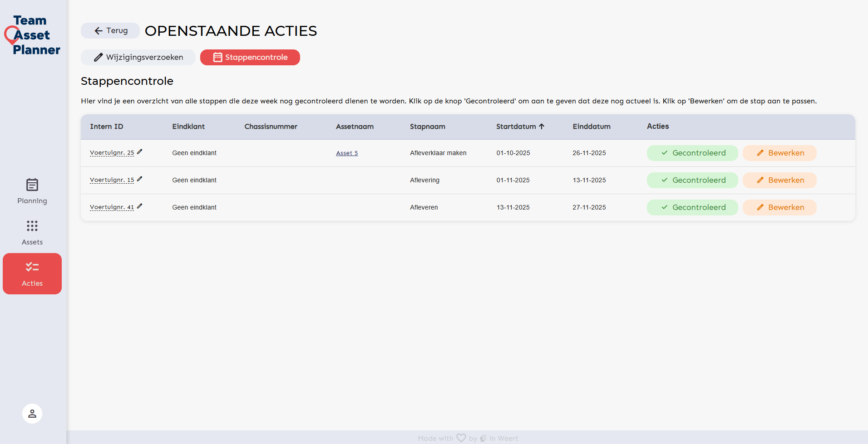Mark 'Afleverklaar maken' as Gecontroleerd

[692, 153]
